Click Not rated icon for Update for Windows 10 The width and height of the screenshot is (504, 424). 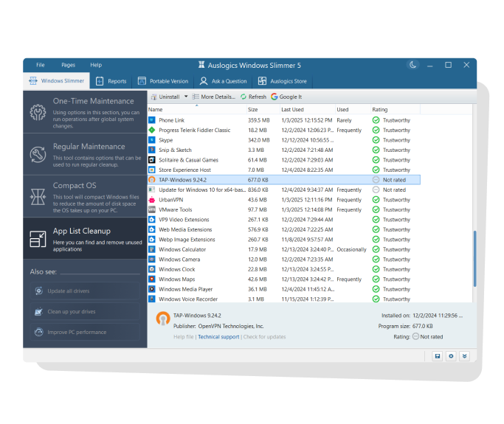tap(376, 190)
